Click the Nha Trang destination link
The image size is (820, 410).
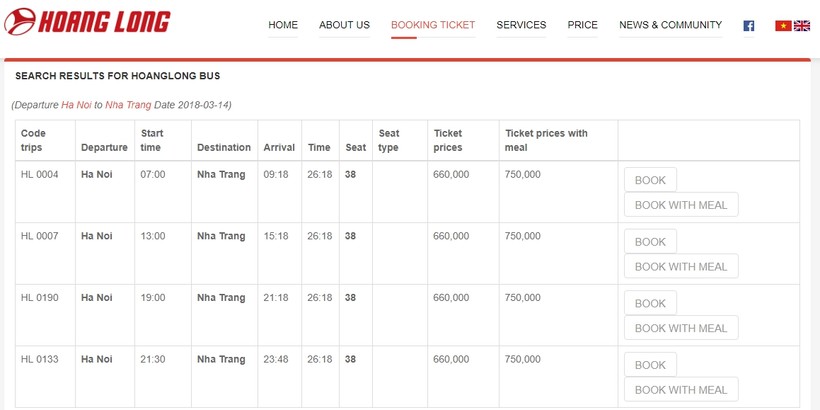pyautogui.click(x=128, y=105)
